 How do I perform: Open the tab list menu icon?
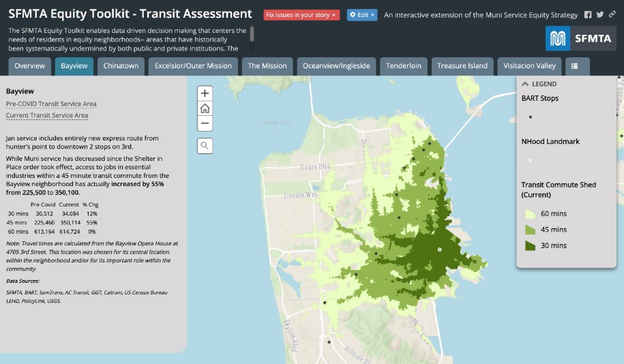(575, 66)
